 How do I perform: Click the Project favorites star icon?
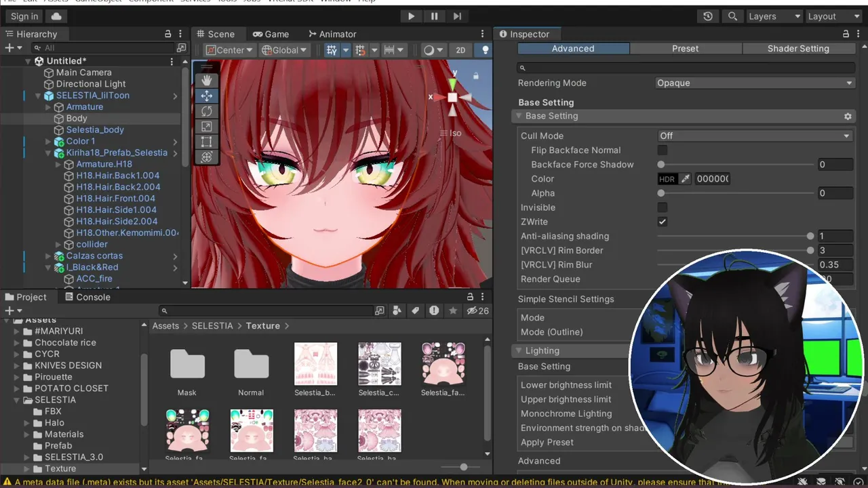[452, 311]
